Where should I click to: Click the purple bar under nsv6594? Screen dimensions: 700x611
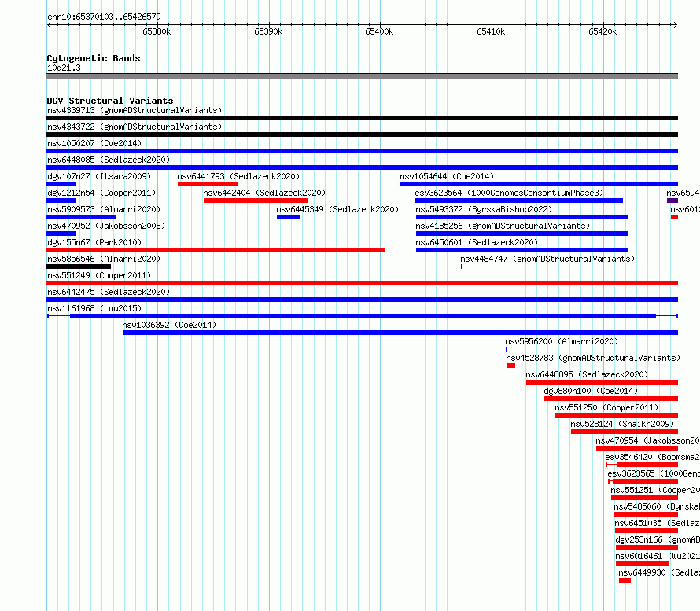click(x=672, y=201)
